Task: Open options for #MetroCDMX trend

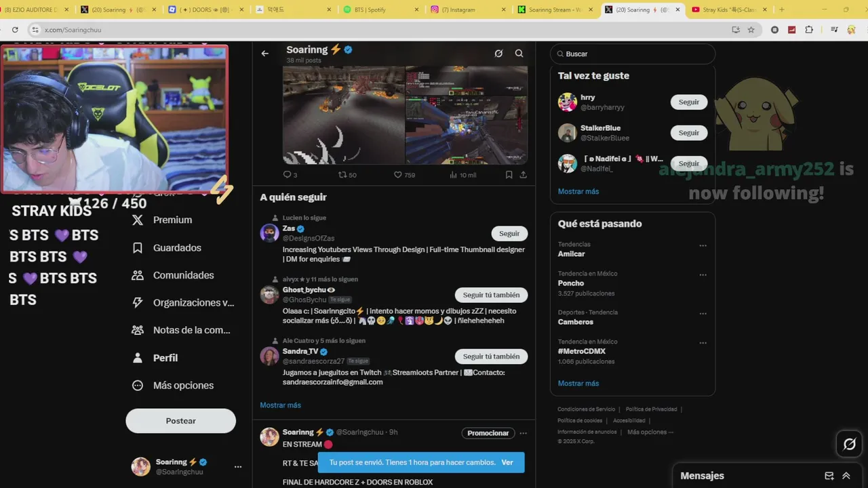Action: click(703, 343)
